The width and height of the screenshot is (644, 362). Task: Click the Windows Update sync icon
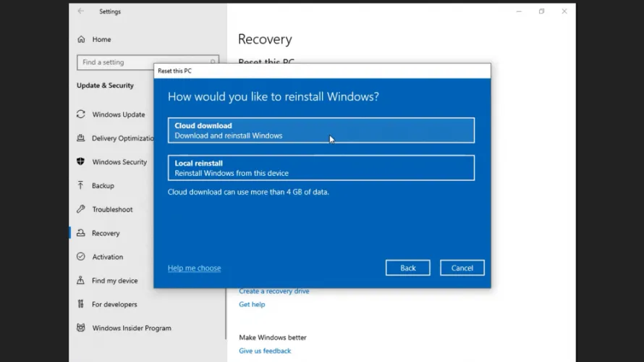81,114
